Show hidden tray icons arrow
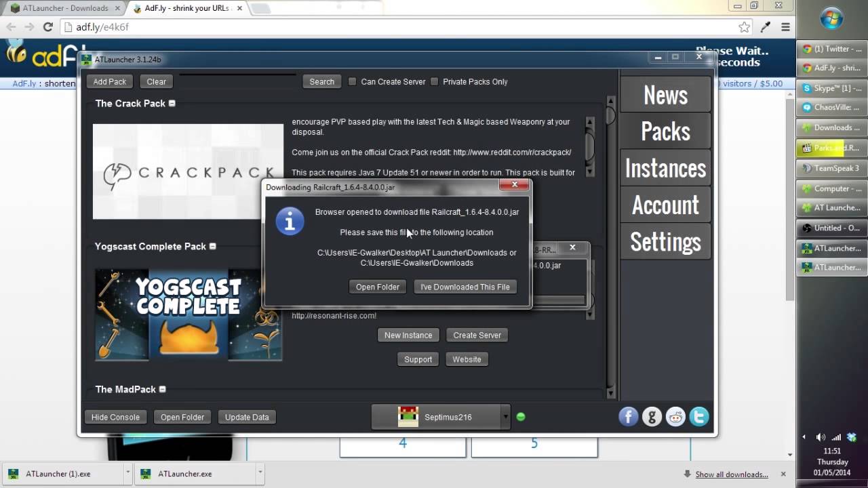Image resolution: width=868 pixels, height=488 pixels. (x=804, y=437)
